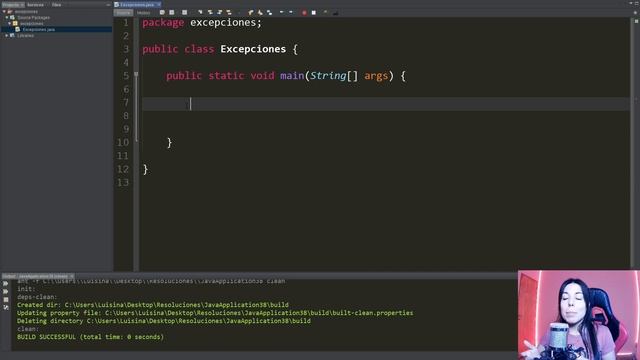The height and width of the screenshot is (360, 640).
Task: Click the Comment code toolbar icon
Action: [325, 13]
